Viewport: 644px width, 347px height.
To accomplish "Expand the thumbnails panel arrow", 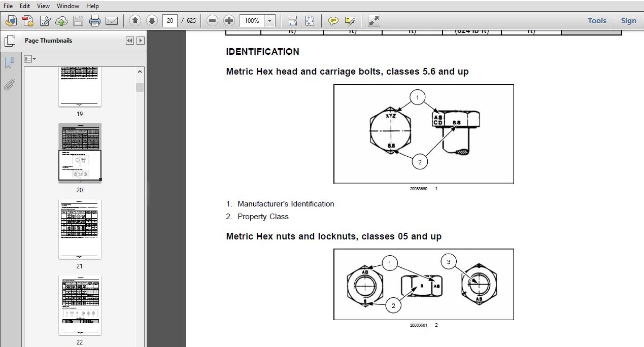I will [141, 41].
